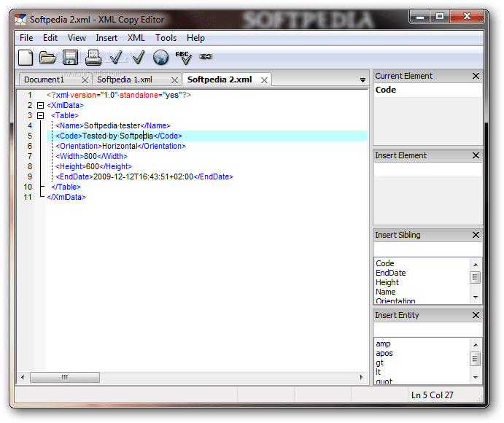Open the Help menu
This screenshot has height=423, width=504.
195,38
